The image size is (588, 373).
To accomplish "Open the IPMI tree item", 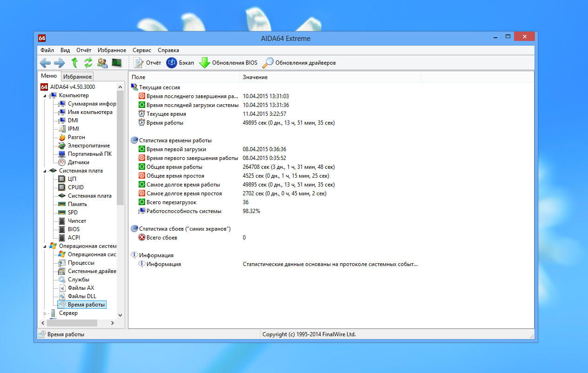I will (68, 129).
